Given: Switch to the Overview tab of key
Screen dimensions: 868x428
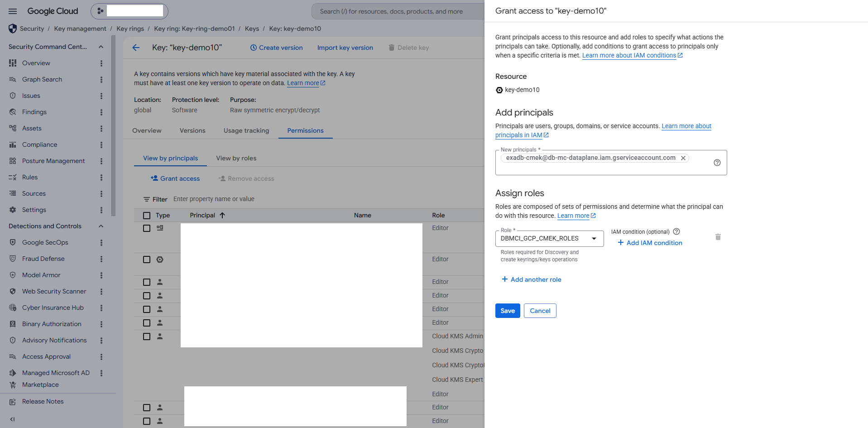Looking at the screenshot, I should click(147, 130).
